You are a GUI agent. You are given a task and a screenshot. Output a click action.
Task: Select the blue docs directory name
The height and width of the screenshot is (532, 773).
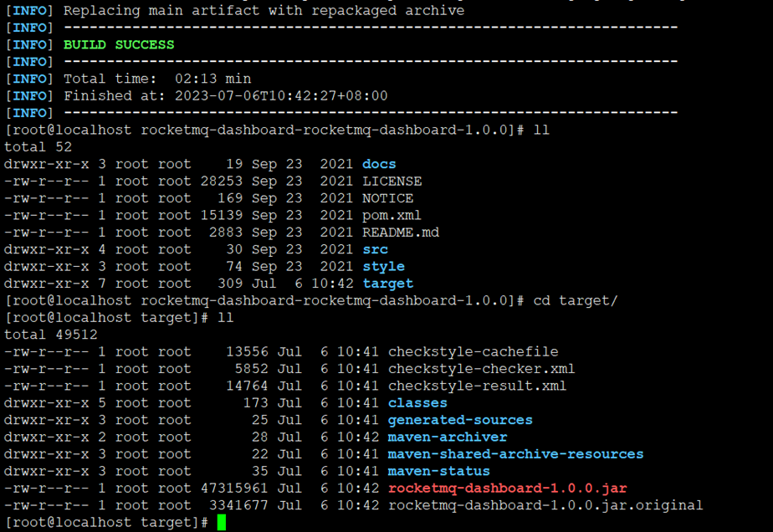click(379, 164)
